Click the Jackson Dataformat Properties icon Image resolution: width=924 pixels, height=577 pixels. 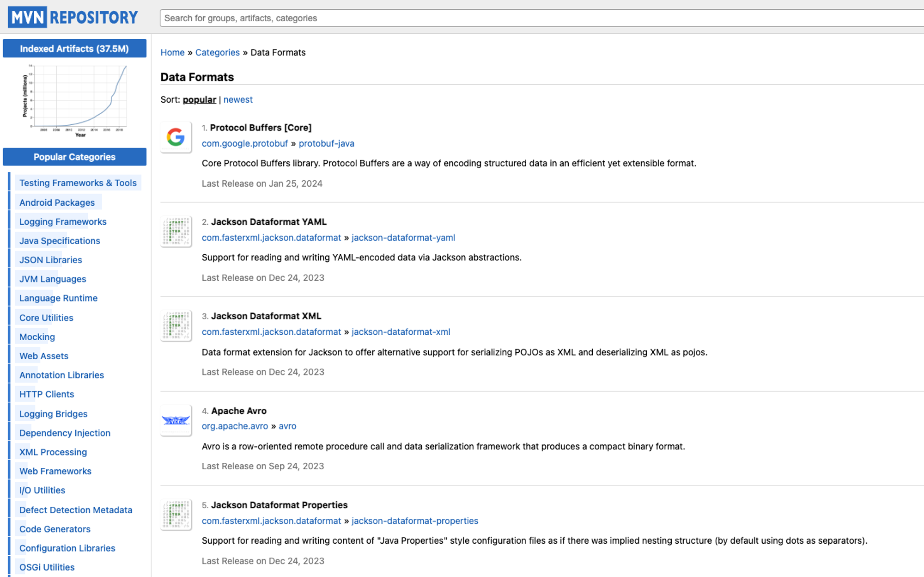pyautogui.click(x=176, y=515)
